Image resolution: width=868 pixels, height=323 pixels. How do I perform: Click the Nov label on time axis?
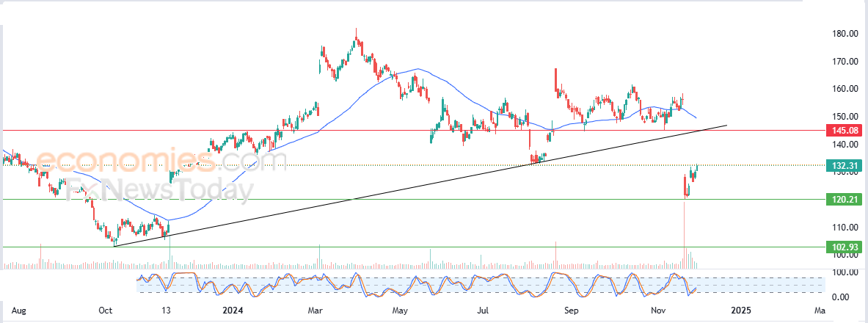click(x=659, y=310)
